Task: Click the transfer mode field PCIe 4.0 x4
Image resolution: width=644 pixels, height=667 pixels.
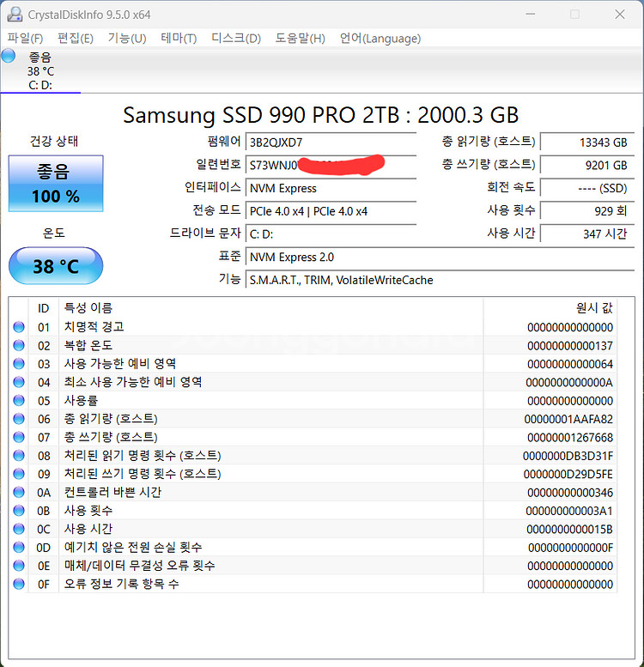Action: pos(331,211)
